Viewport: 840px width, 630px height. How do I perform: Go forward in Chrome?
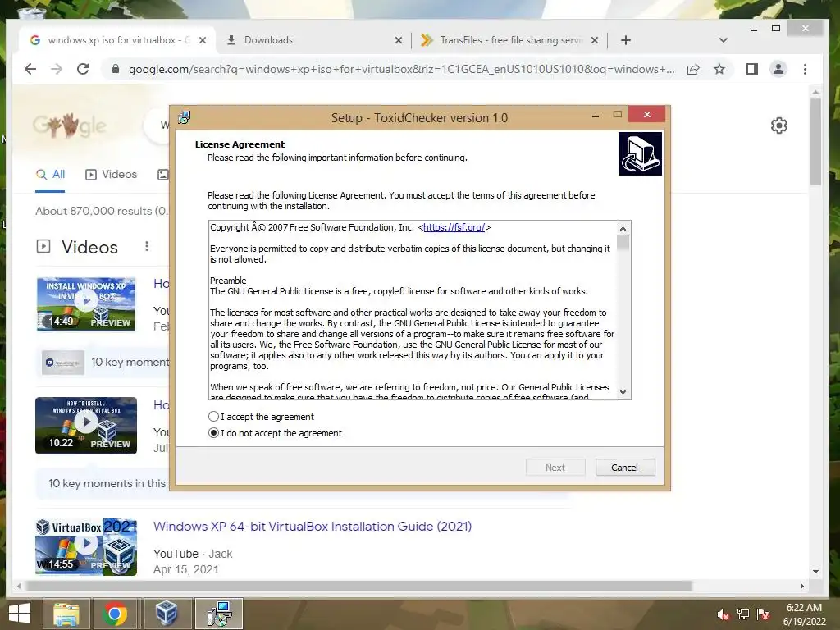[57, 69]
